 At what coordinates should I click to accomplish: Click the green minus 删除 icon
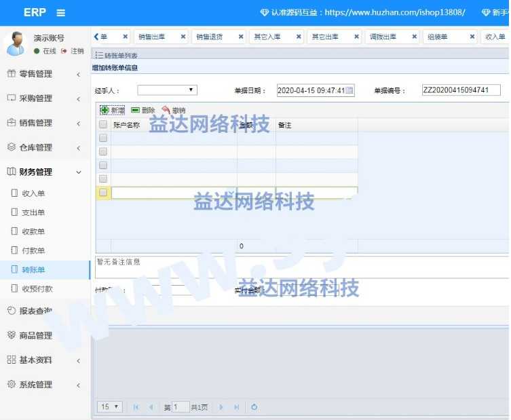click(135, 110)
